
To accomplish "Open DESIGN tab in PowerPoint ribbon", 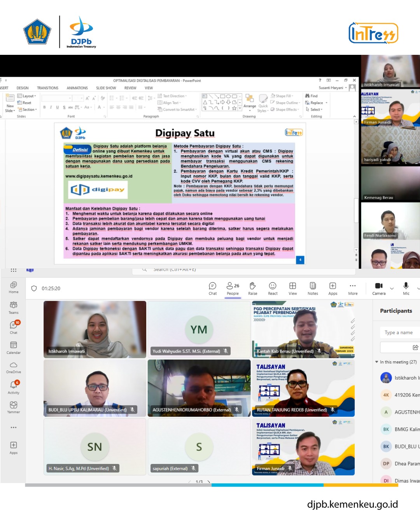I will click(x=23, y=88).
